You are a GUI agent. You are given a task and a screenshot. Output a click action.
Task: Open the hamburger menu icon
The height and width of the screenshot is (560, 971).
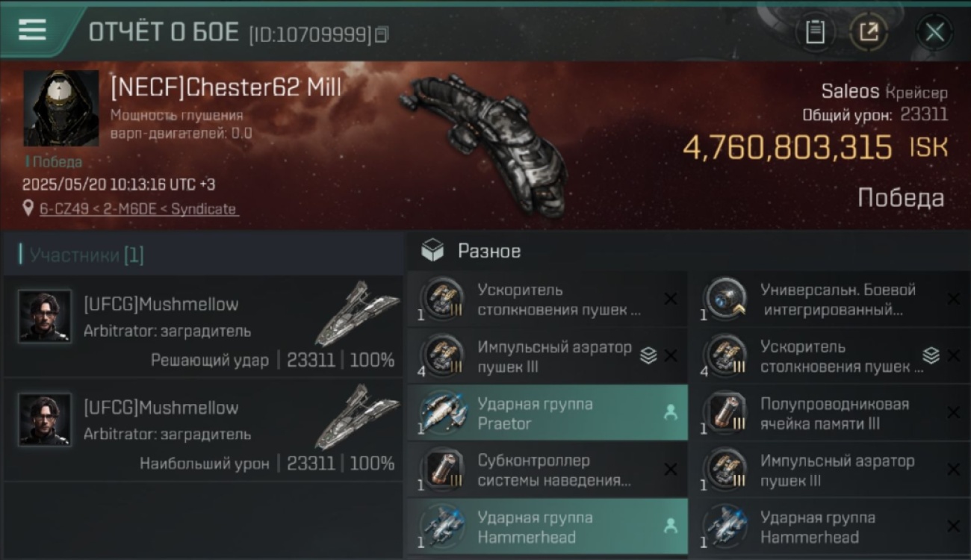(32, 30)
